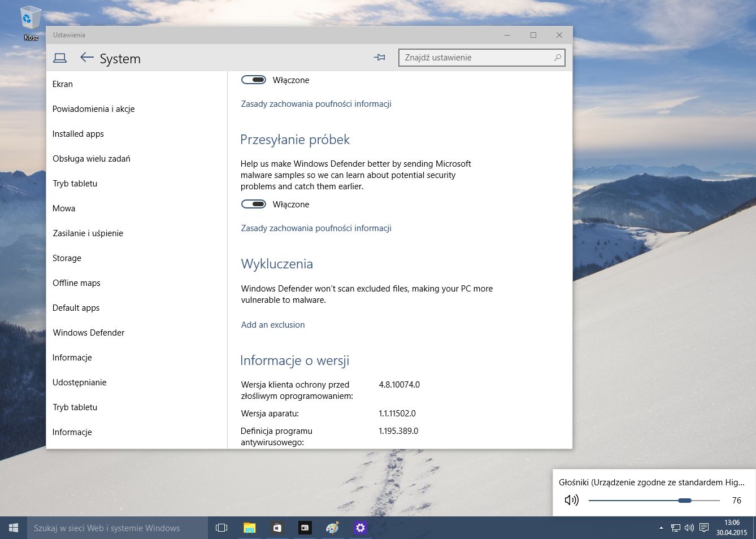Open the Kosz recycle bin on desktop
The height and width of the screenshot is (539, 756).
point(31,23)
